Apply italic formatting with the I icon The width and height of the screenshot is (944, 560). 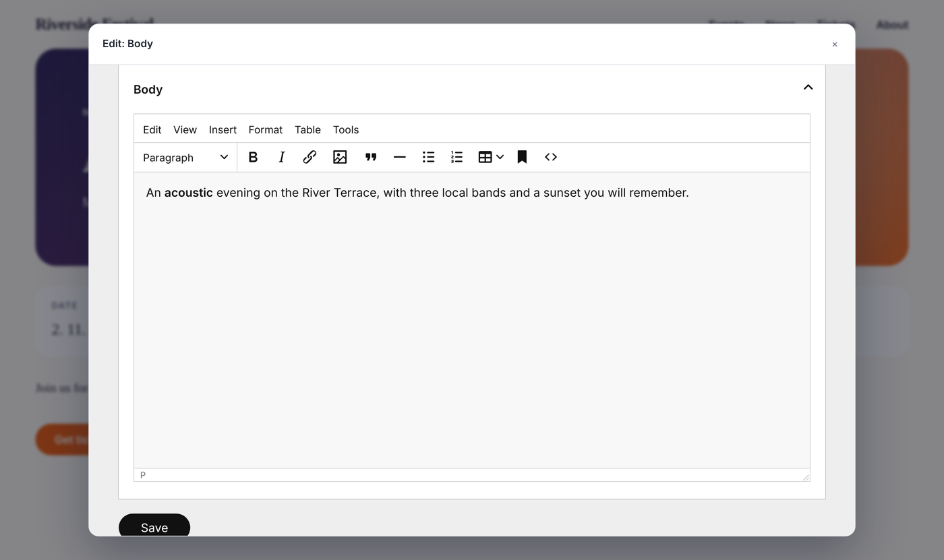click(282, 157)
